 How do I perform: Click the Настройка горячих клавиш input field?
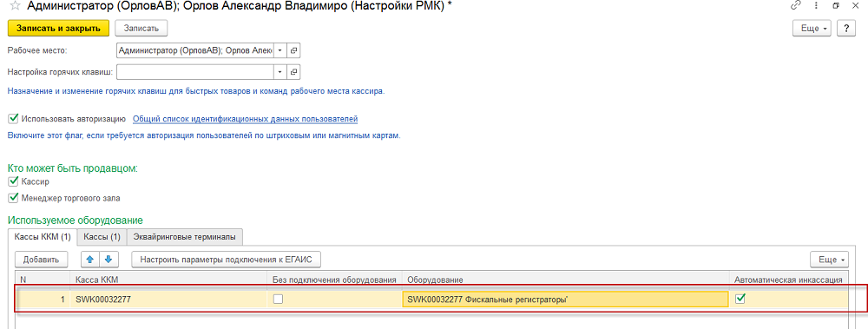tap(195, 72)
